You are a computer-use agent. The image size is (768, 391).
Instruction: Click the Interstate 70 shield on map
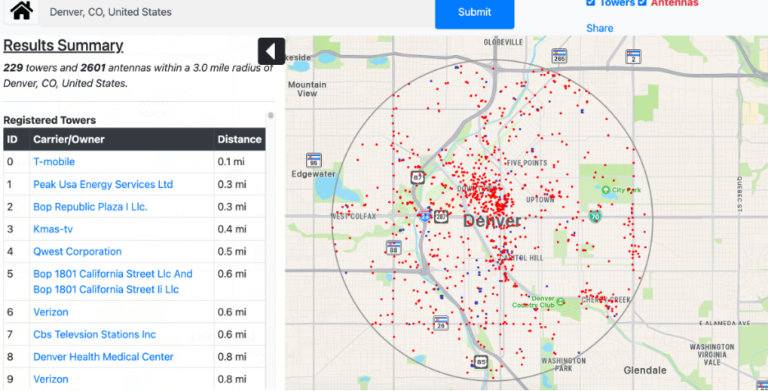(595, 216)
